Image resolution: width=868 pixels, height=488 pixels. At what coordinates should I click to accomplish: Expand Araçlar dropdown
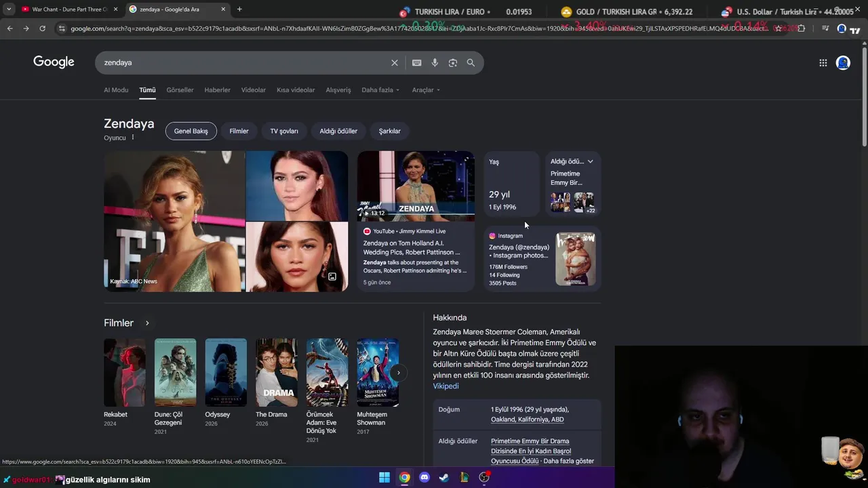(x=426, y=90)
